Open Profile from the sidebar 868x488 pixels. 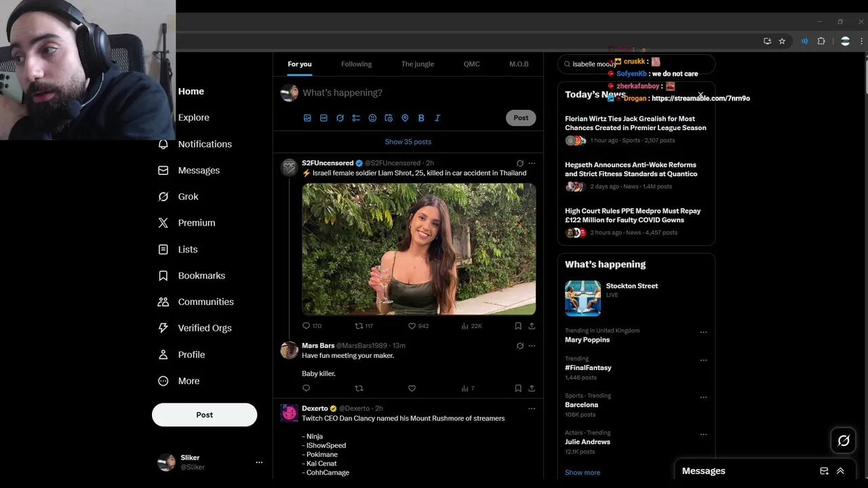click(181, 354)
